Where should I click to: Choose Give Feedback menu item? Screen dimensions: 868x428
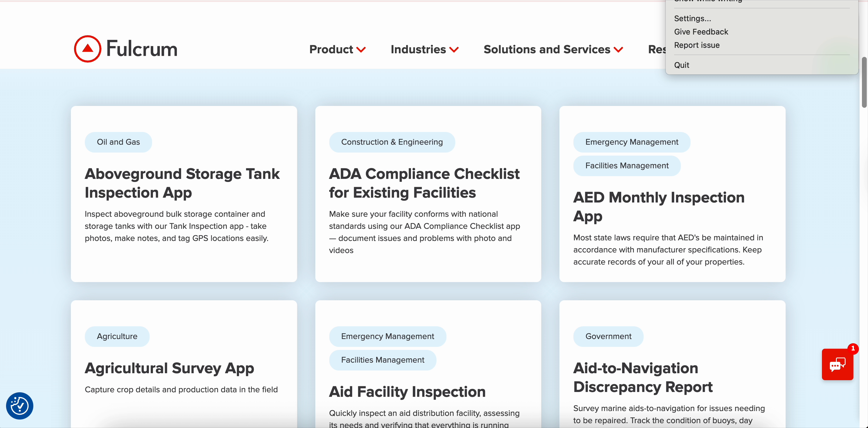[701, 32]
